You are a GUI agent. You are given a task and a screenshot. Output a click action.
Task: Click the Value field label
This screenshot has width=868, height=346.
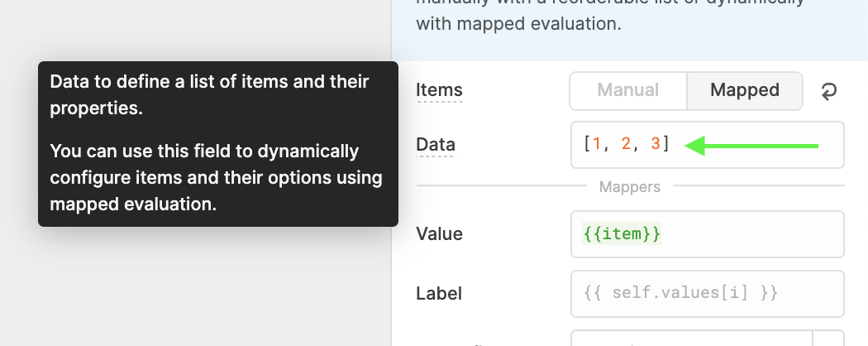tap(439, 234)
